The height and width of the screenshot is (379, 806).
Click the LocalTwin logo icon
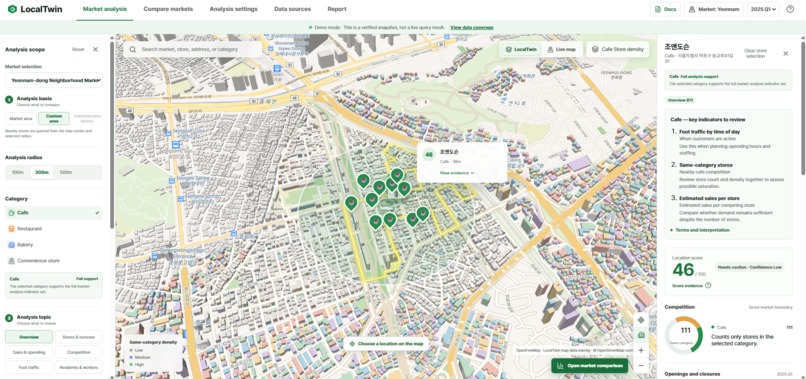pyautogui.click(x=12, y=9)
